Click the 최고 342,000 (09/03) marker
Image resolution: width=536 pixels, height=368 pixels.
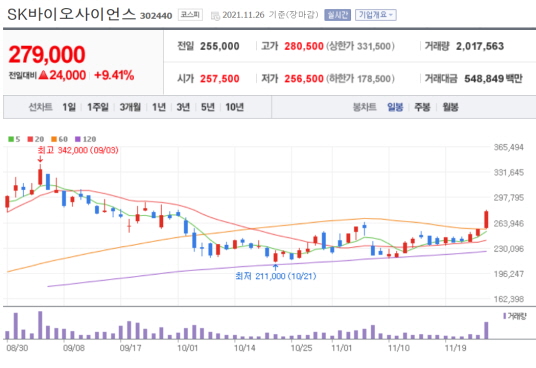tap(78, 150)
